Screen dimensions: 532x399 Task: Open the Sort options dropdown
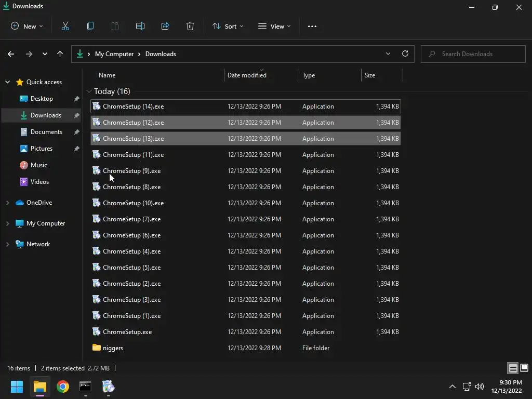point(228,26)
